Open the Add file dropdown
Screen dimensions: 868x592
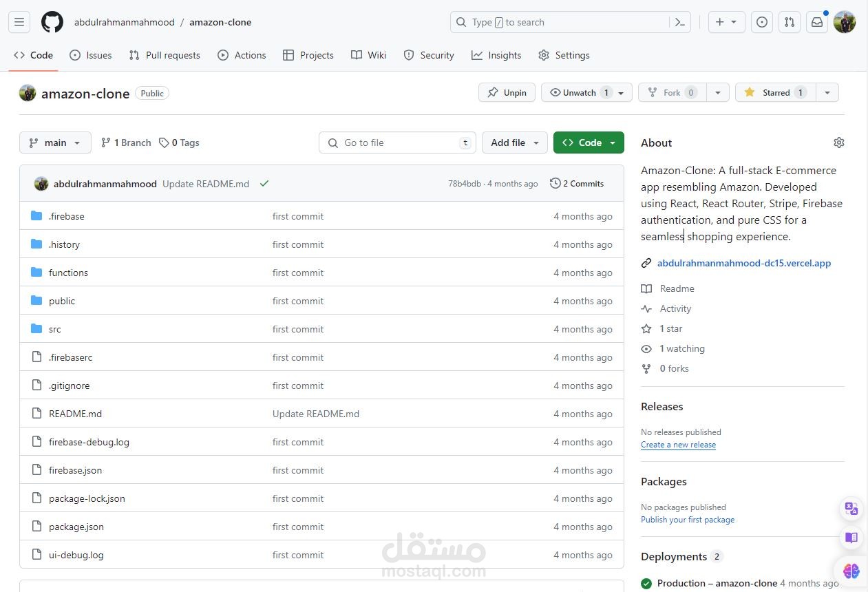(x=515, y=142)
